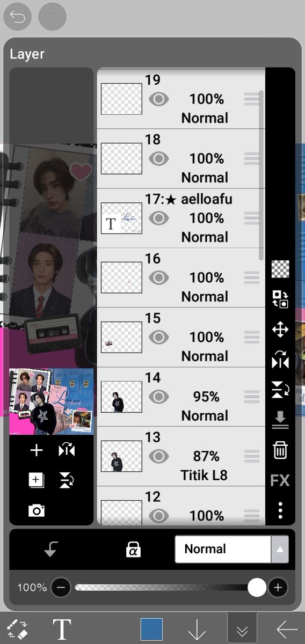Add special layer with boxed plus icon

36,480
